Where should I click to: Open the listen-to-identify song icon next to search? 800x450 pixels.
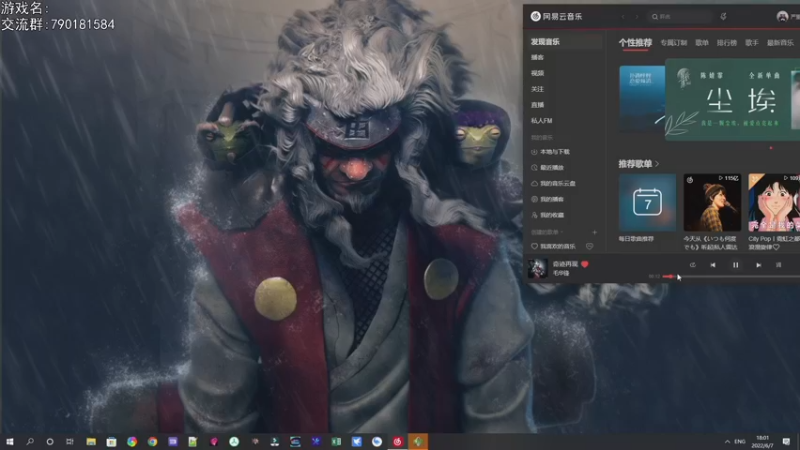(x=723, y=17)
